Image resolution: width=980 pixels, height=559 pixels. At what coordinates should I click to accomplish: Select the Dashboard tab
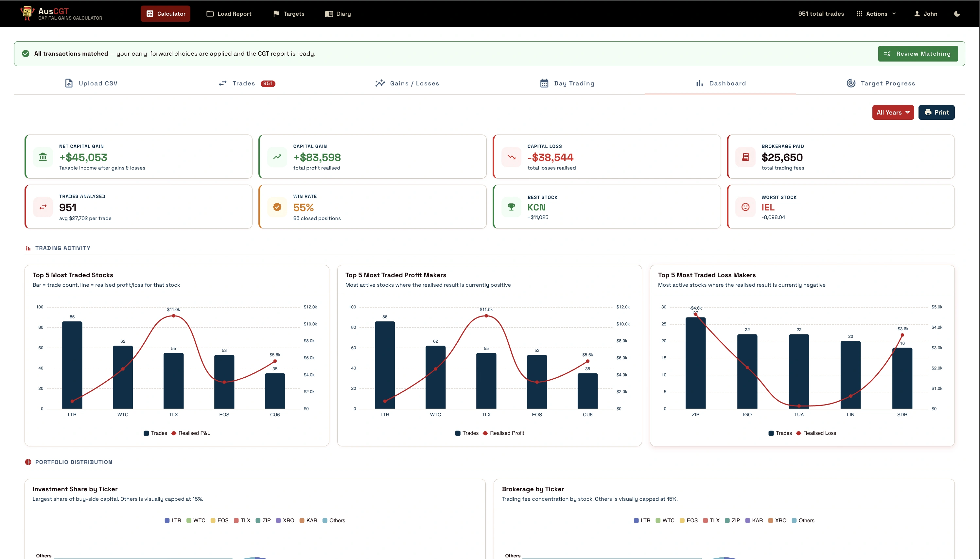pos(720,83)
